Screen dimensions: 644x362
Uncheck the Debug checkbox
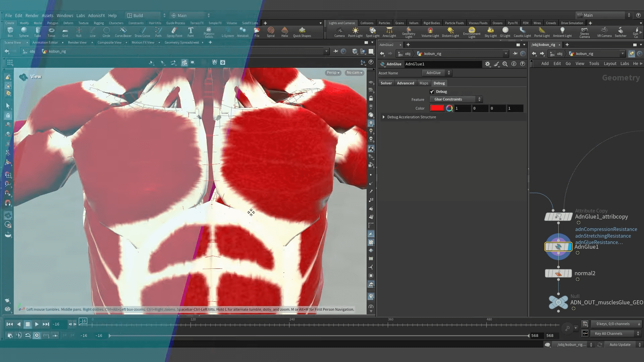pos(432,92)
